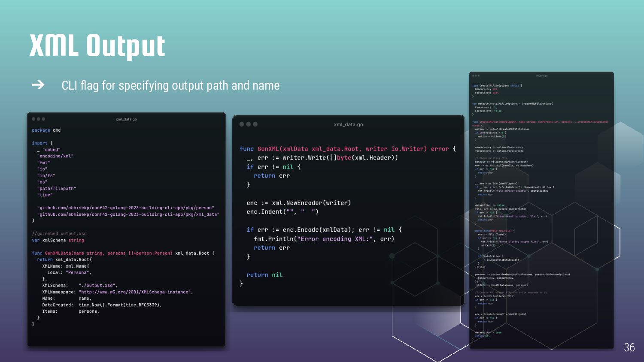The width and height of the screenshot is (644, 362).
Task: Click the "func GenXML" signature in middle window
Action: click(x=348, y=149)
